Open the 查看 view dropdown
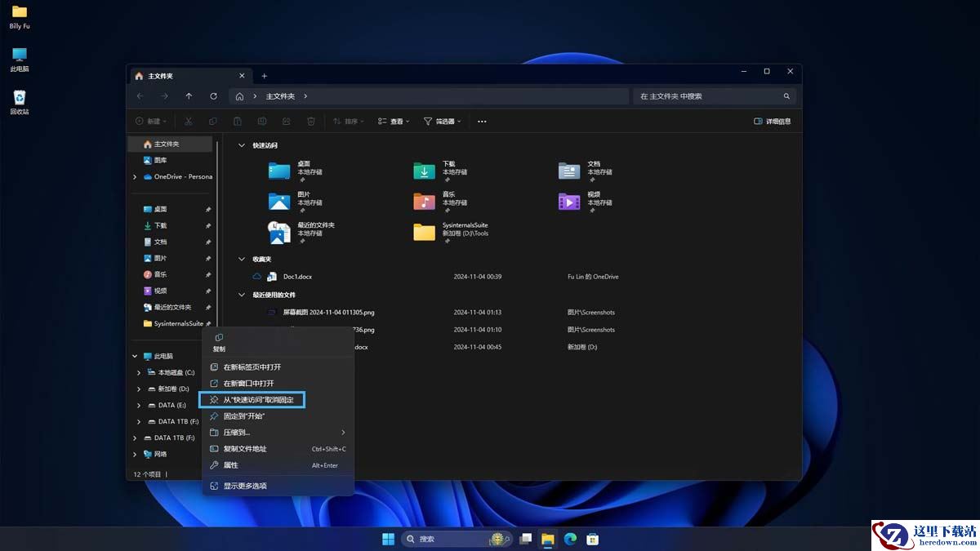Viewport: 980px width, 551px height. coord(394,122)
